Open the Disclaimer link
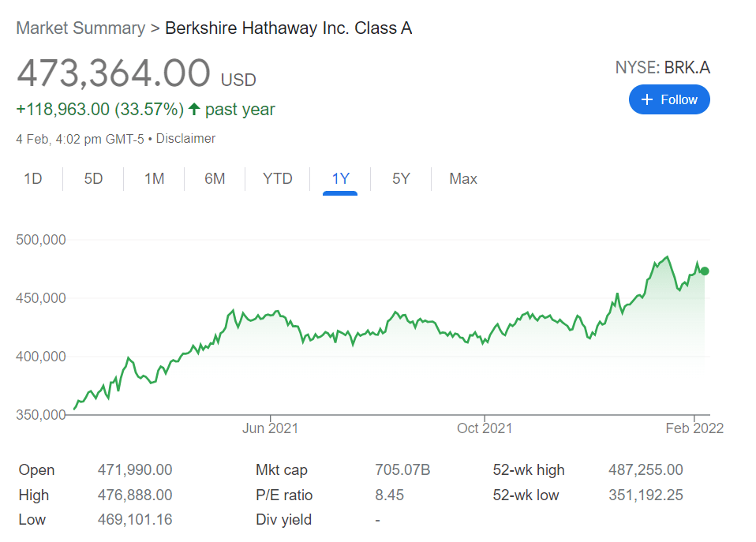 tap(185, 139)
